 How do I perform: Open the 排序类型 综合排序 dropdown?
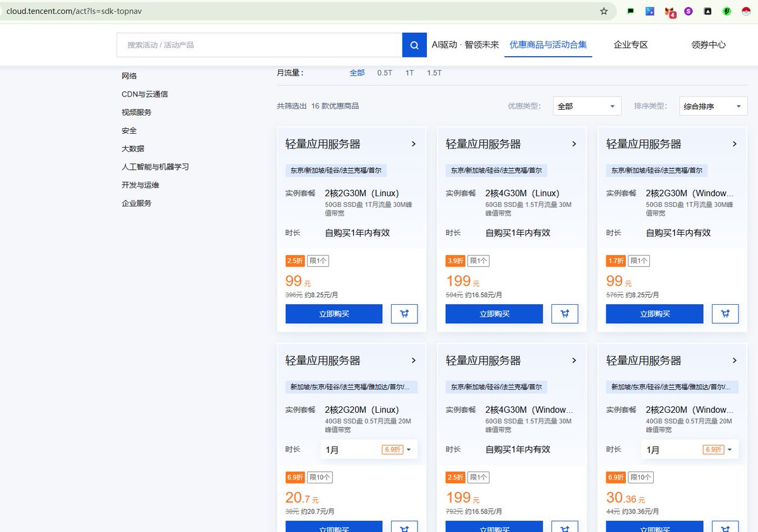click(x=713, y=106)
